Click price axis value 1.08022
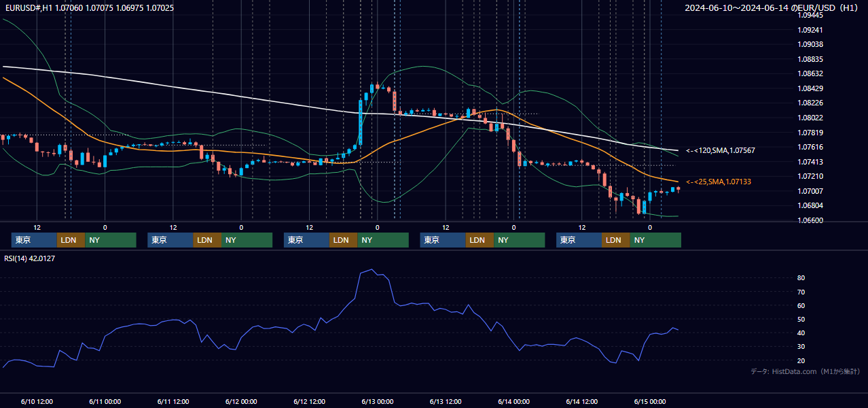Image resolution: width=868 pixels, height=408 pixels. pyautogui.click(x=811, y=118)
